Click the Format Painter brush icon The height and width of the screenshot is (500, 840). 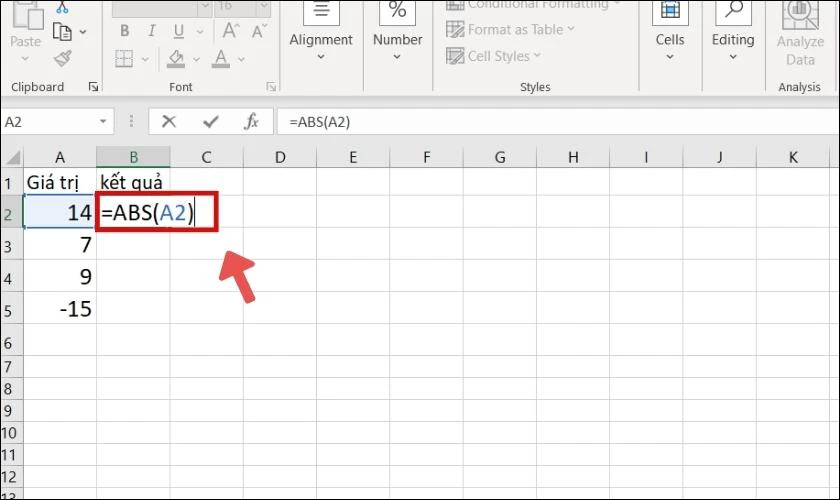pos(63,58)
